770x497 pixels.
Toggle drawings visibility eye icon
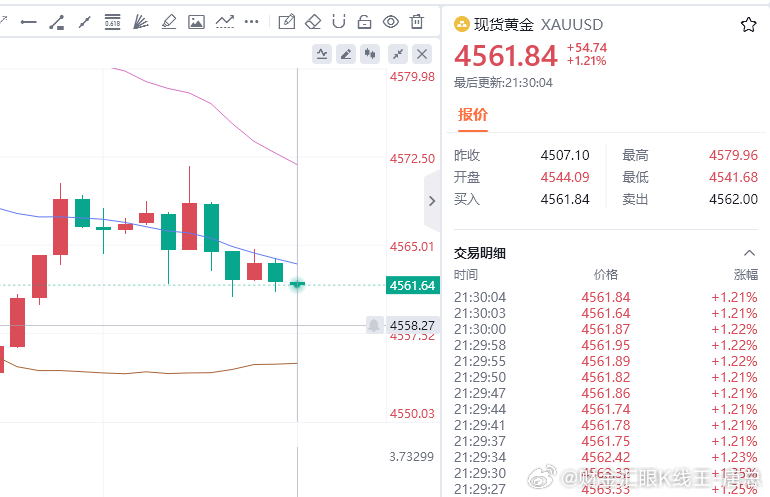391,22
